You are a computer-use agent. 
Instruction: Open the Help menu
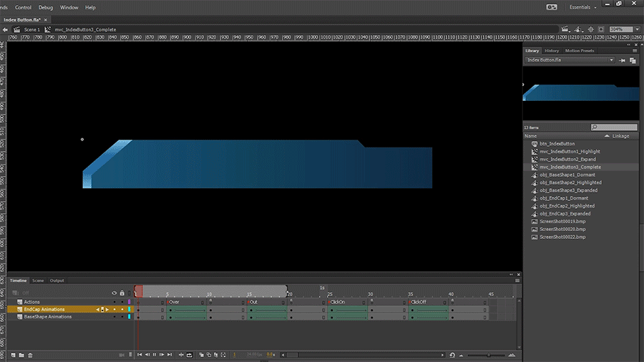[90, 7]
